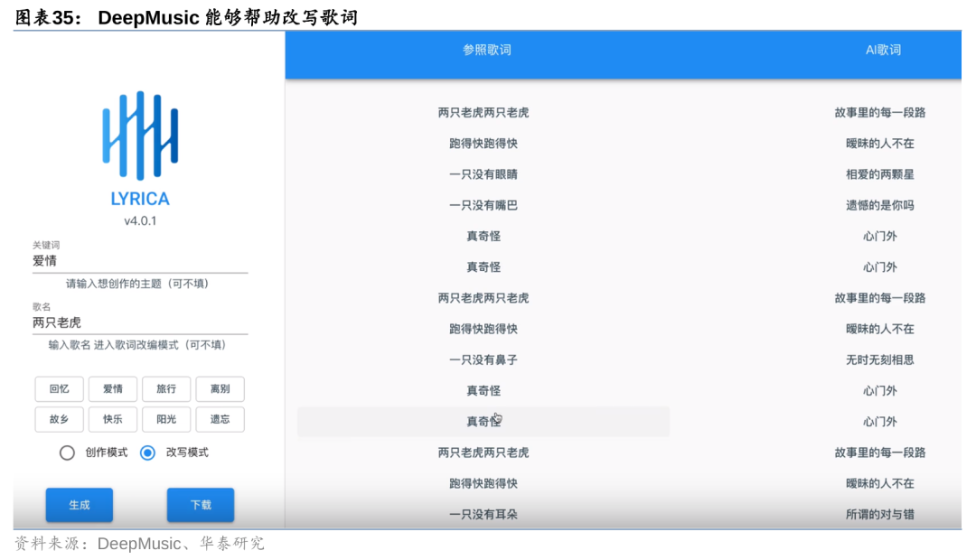
Task: Choose the 离别 theme tag
Action: click(x=220, y=389)
